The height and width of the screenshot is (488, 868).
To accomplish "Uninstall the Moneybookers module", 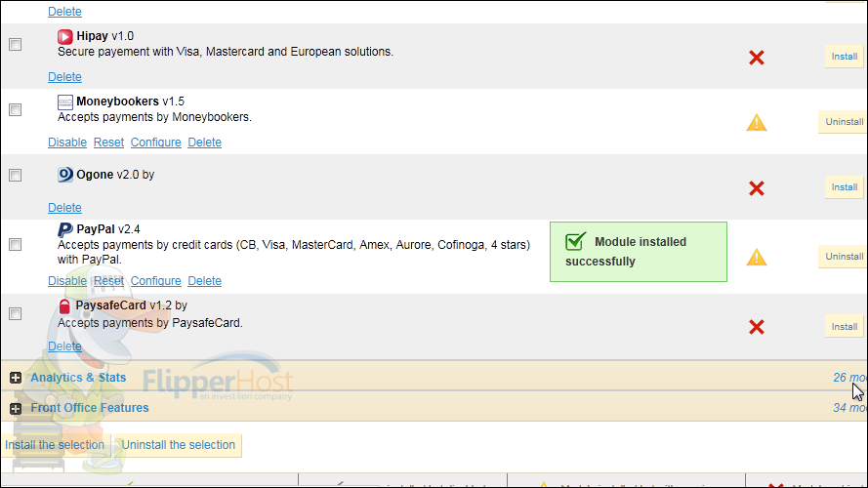I will pyautogui.click(x=844, y=122).
